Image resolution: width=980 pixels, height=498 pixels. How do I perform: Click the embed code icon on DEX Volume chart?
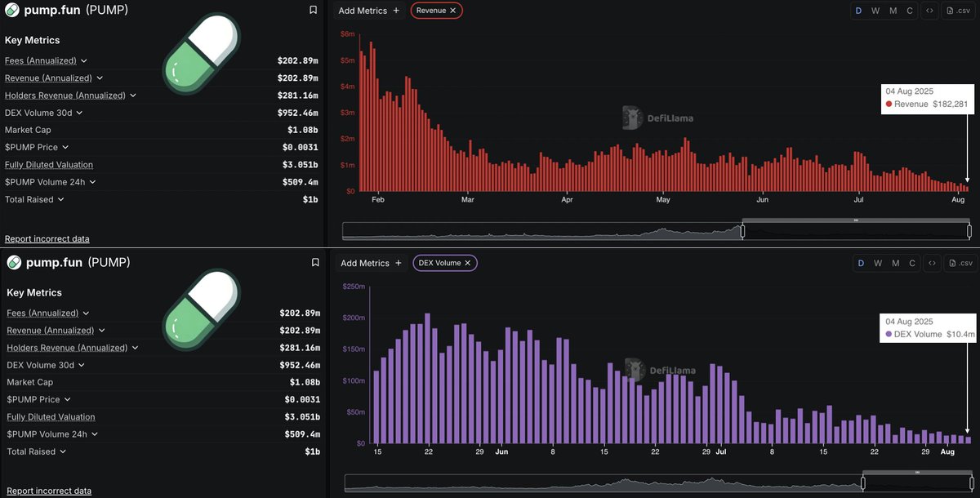(x=932, y=263)
